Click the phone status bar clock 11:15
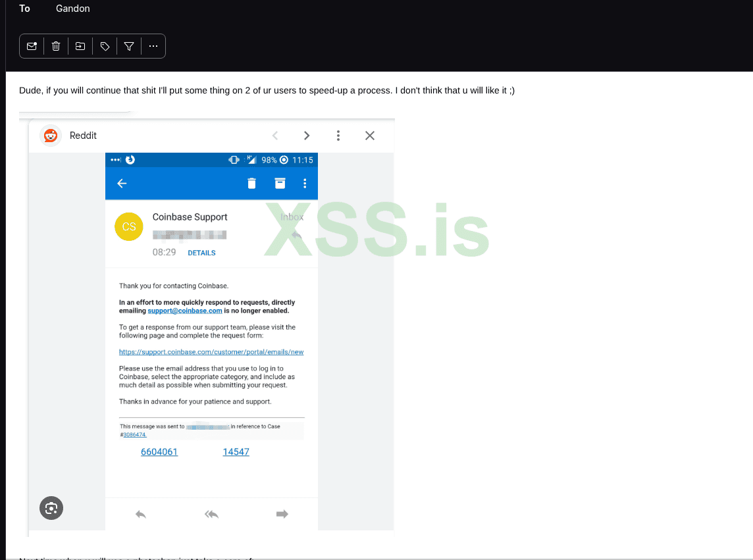Image resolution: width=753 pixels, height=560 pixels. [303, 160]
